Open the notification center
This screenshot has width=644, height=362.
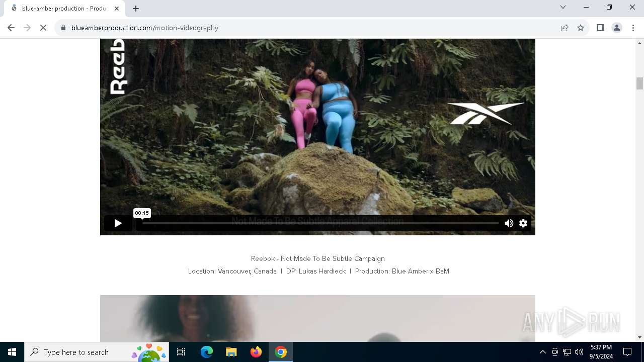(x=628, y=352)
